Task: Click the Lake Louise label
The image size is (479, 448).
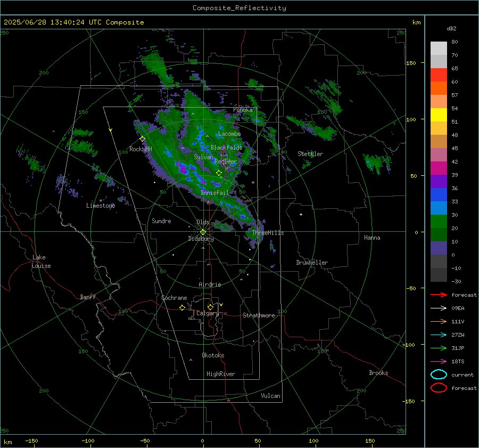Action: click(41, 262)
